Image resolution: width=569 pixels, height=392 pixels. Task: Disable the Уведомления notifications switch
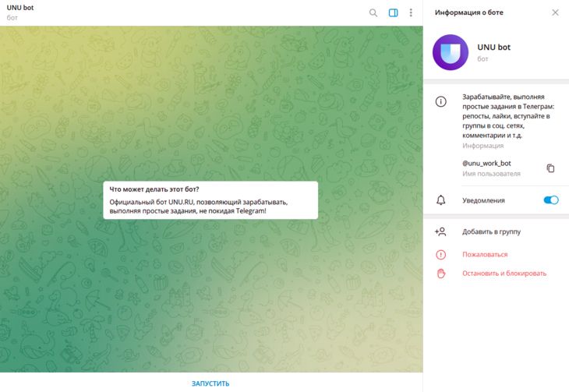pos(551,200)
